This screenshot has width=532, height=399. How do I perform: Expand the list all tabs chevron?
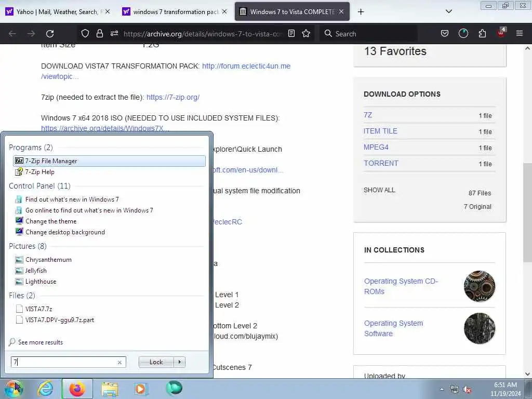[448, 11]
